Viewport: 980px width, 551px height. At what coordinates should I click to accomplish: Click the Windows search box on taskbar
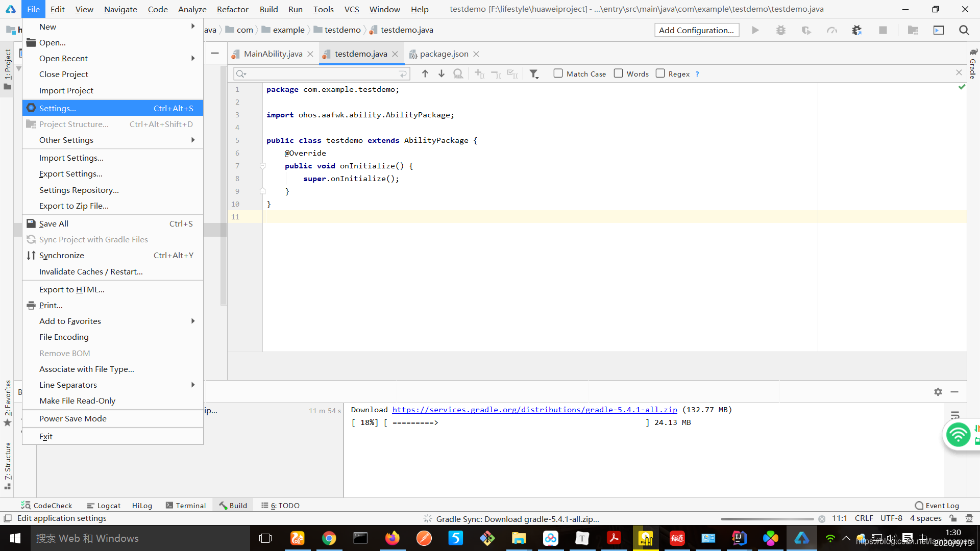(x=140, y=538)
